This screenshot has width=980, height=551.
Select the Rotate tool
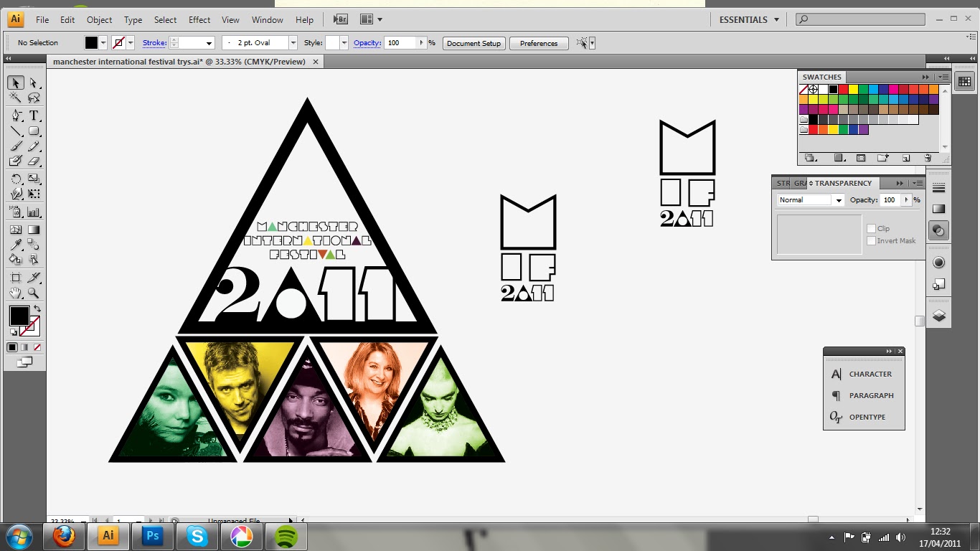16,179
